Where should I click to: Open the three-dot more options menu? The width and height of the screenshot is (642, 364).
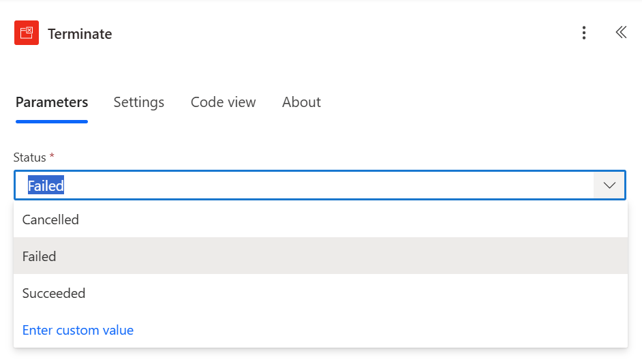tap(583, 33)
